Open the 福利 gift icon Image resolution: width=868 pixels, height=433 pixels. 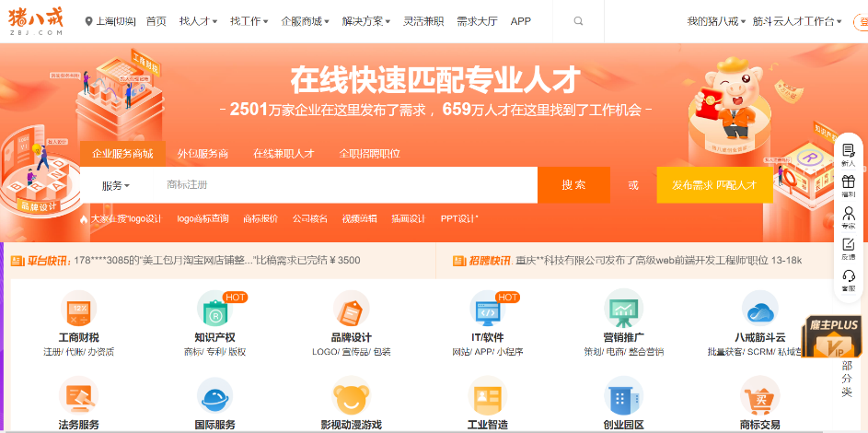848,182
